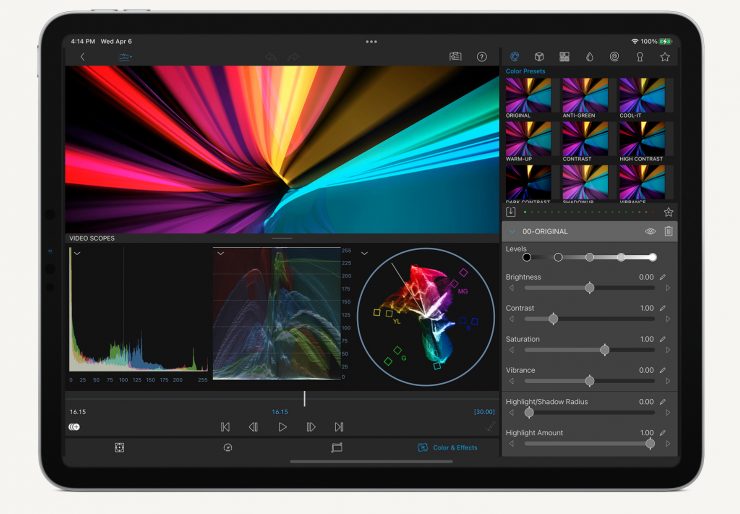Click the pencil icon next to Brightness value

tap(662, 277)
